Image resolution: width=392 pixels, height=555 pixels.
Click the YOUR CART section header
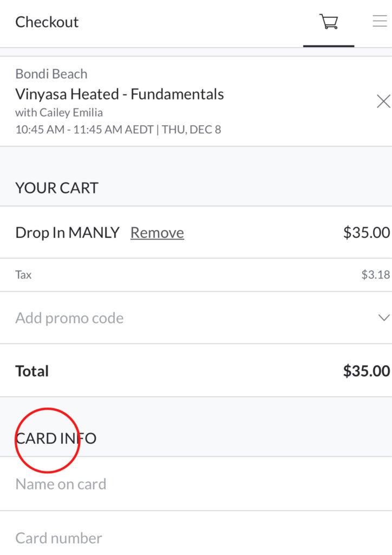57,188
